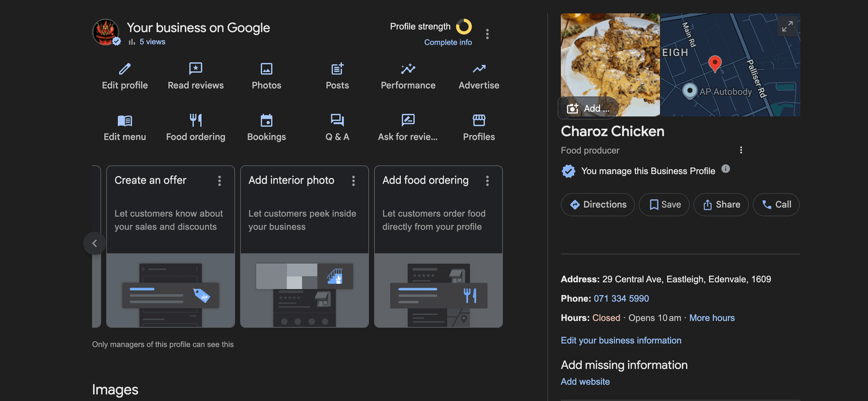Open the Photos icon
The image size is (868, 401).
[x=266, y=69]
